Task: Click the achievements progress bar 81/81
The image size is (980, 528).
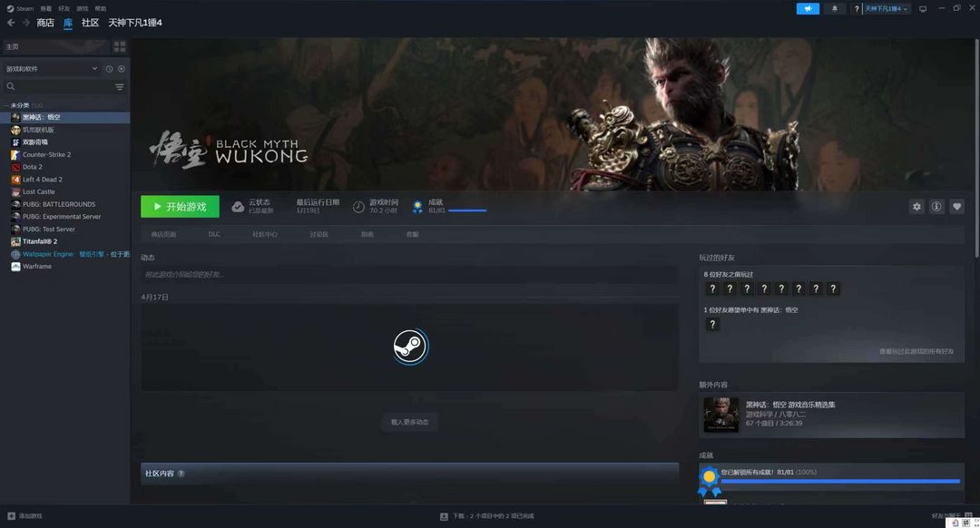Action: [x=466, y=210]
